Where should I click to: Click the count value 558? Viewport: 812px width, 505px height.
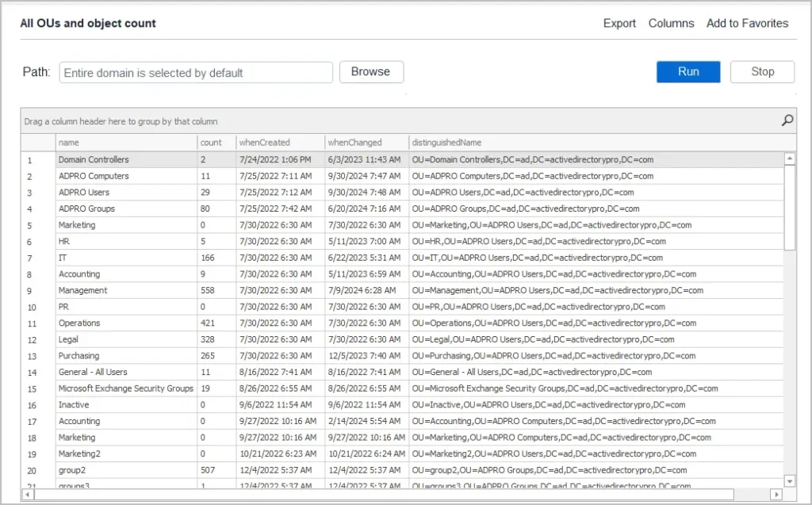pos(208,290)
